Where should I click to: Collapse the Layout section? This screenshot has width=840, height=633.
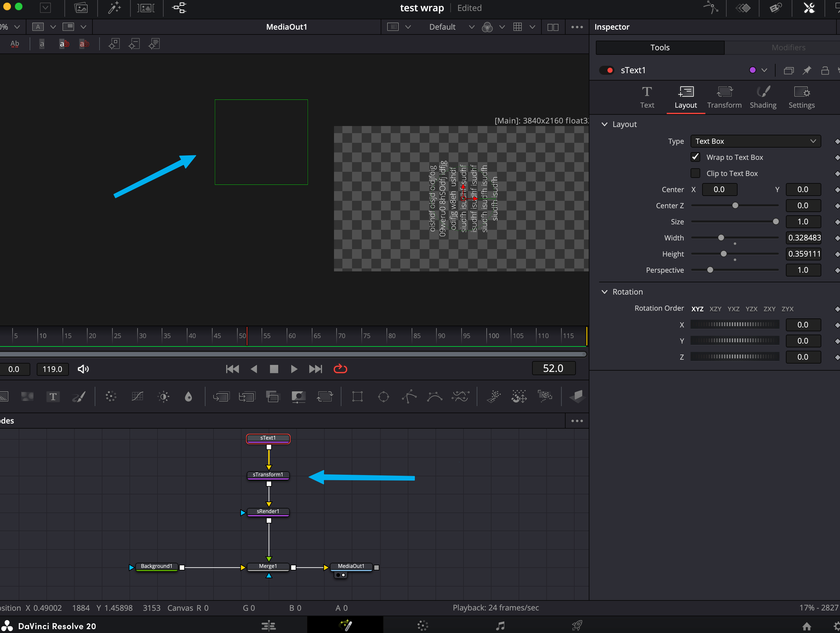click(x=604, y=124)
